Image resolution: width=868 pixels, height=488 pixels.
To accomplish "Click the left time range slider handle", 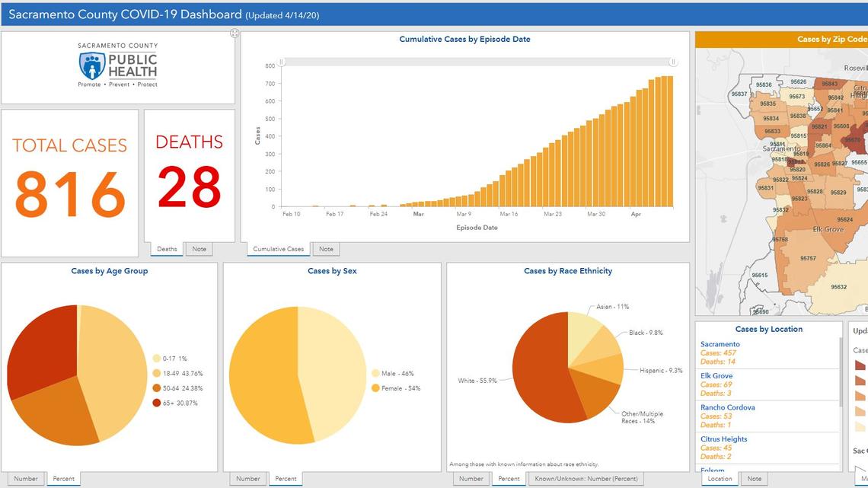I will tap(282, 60).
